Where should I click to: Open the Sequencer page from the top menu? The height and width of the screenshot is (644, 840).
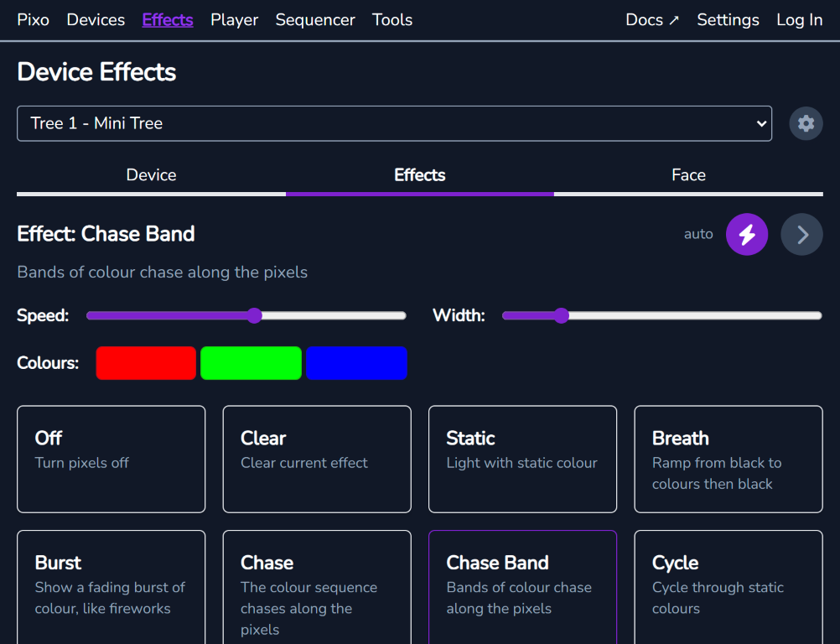coord(315,19)
